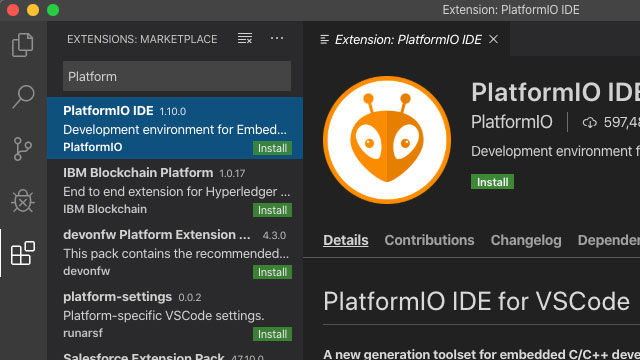The width and height of the screenshot is (640, 360).
Task: Select the devonfw Platform Extension list entry
Action: [175, 252]
